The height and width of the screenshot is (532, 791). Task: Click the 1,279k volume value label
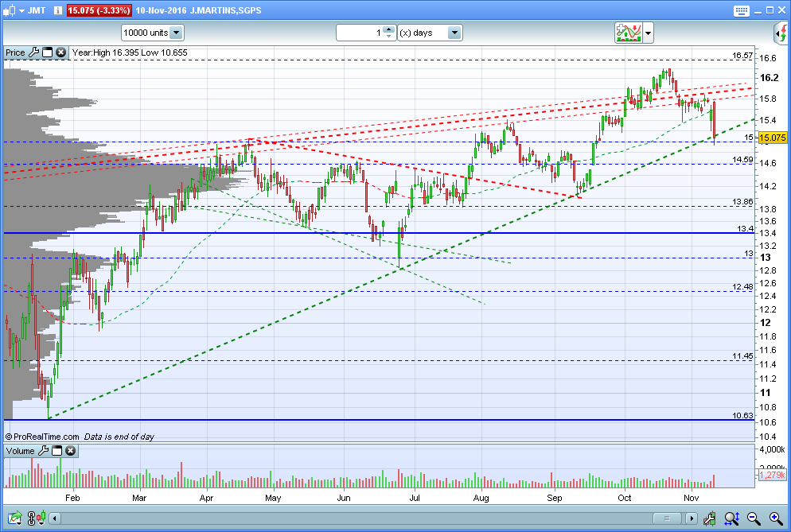pyautogui.click(x=772, y=475)
